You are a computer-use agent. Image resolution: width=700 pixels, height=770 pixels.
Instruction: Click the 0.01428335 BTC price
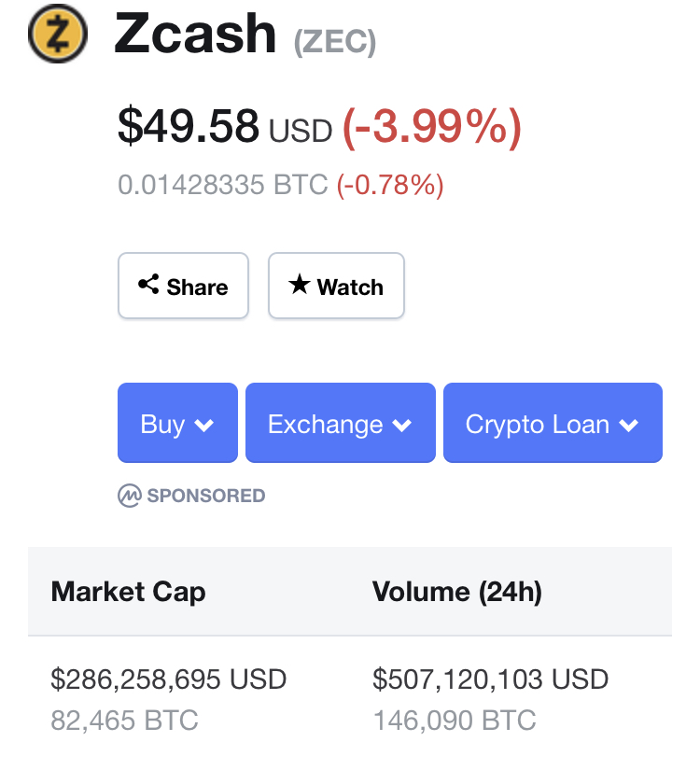pyautogui.click(x=223, y=185)
